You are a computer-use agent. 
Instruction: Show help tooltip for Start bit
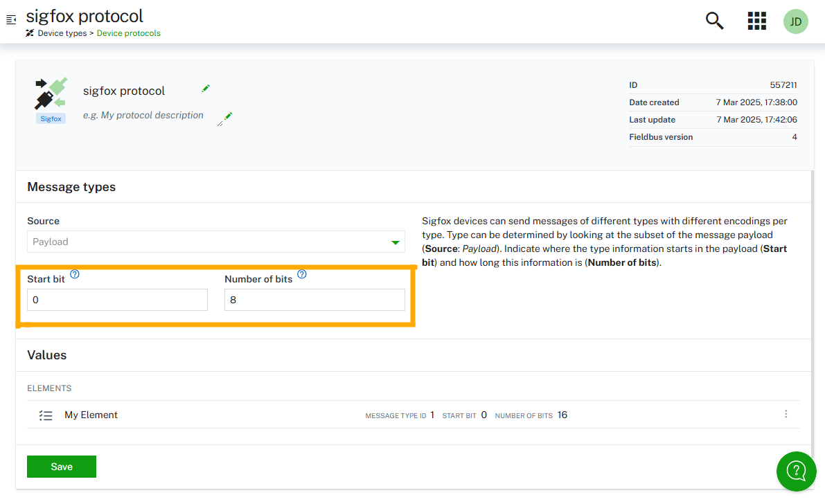pyautogui.click(x=75, y=274)
